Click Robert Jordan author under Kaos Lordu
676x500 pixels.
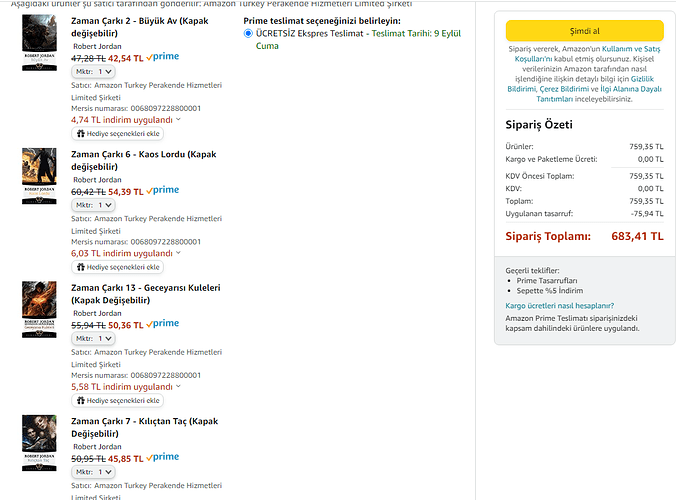click(x=97, y=180)
